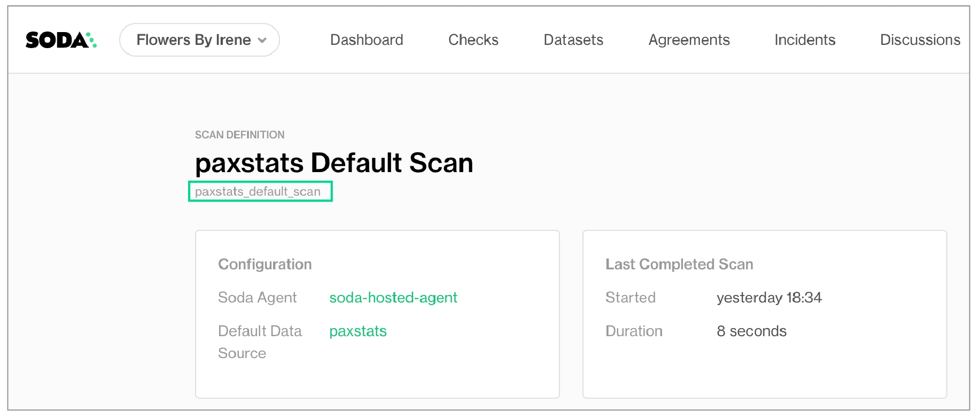Click the SCAN DEFINITION label
Image resolution: width=980 pixels, height=419 pixels.
239,135
